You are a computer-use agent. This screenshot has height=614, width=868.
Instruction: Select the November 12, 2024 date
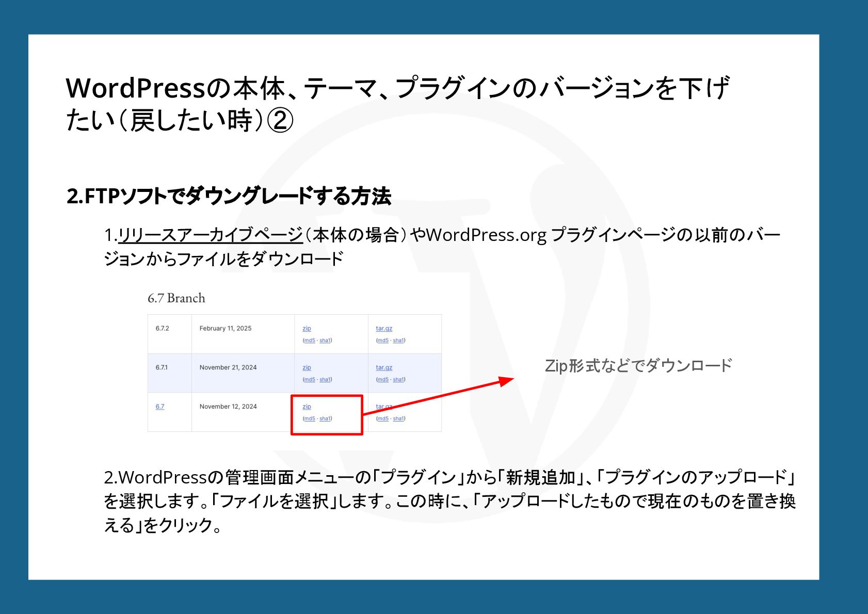tap(228, 407)
